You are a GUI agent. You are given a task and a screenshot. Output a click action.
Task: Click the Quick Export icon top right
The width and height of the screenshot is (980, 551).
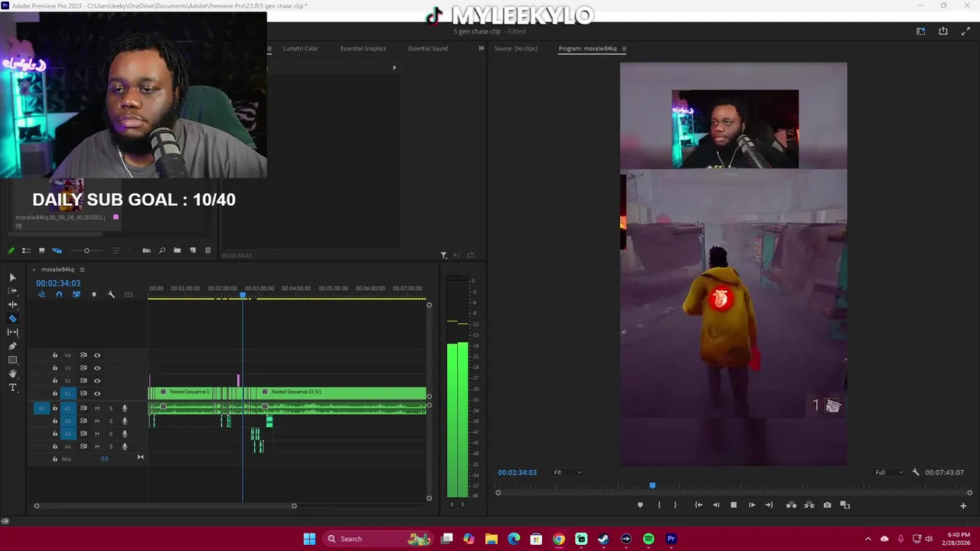pyautogui.click(x=942, y=31)
